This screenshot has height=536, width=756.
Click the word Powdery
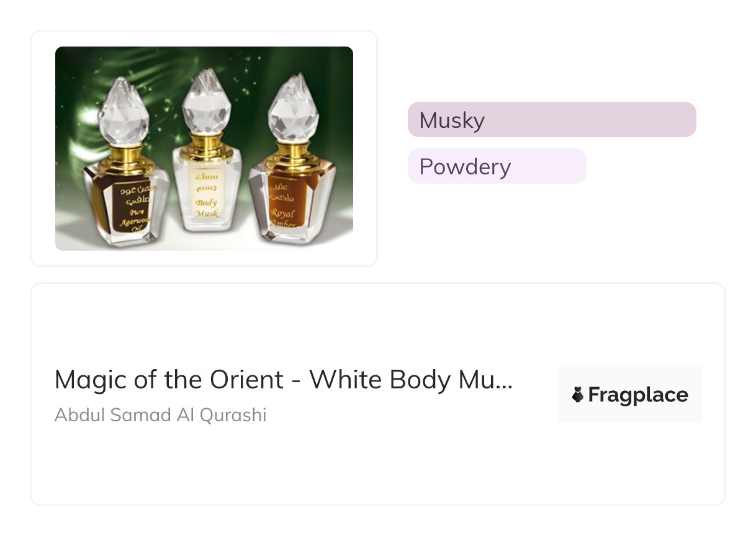pyautogui.click(x=465, y=166)
